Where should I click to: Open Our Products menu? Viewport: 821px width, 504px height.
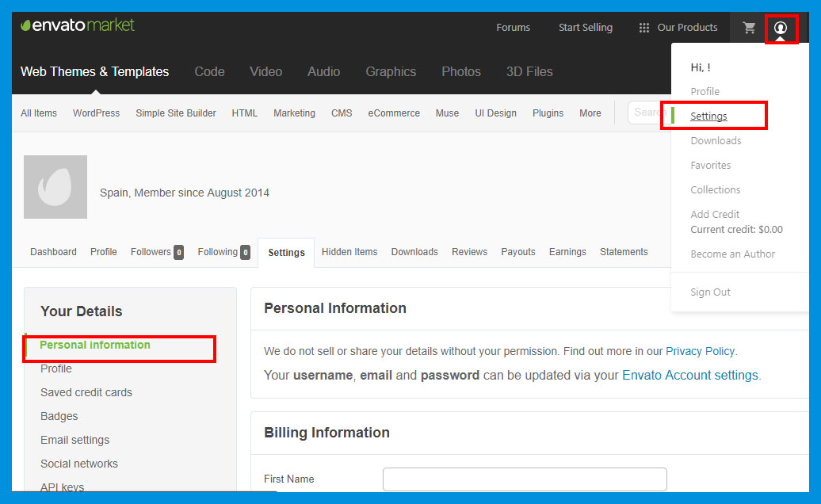(687, 27)
